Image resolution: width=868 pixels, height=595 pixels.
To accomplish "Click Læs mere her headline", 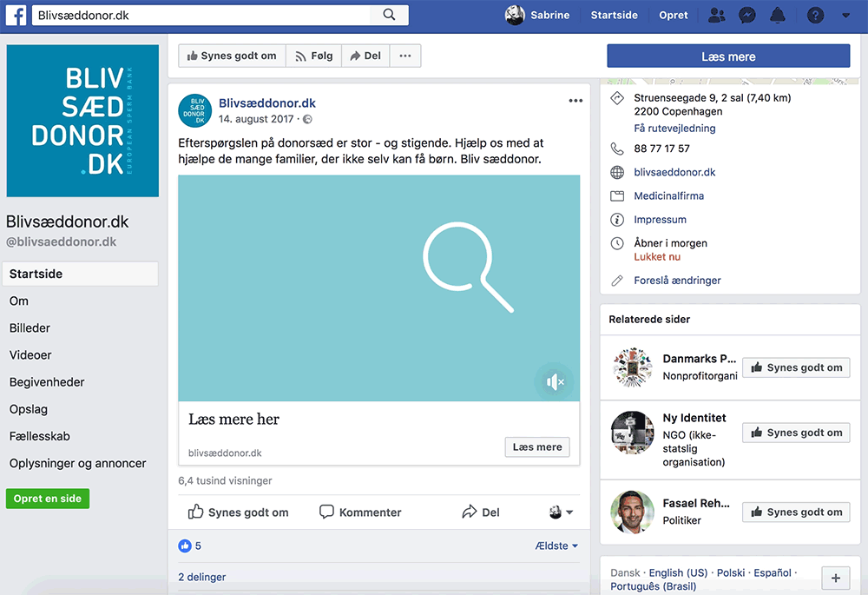I will click(233, 420).
